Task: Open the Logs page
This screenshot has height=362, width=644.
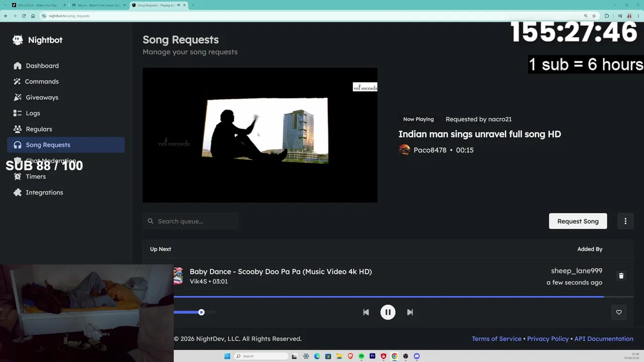Action: 66,113
